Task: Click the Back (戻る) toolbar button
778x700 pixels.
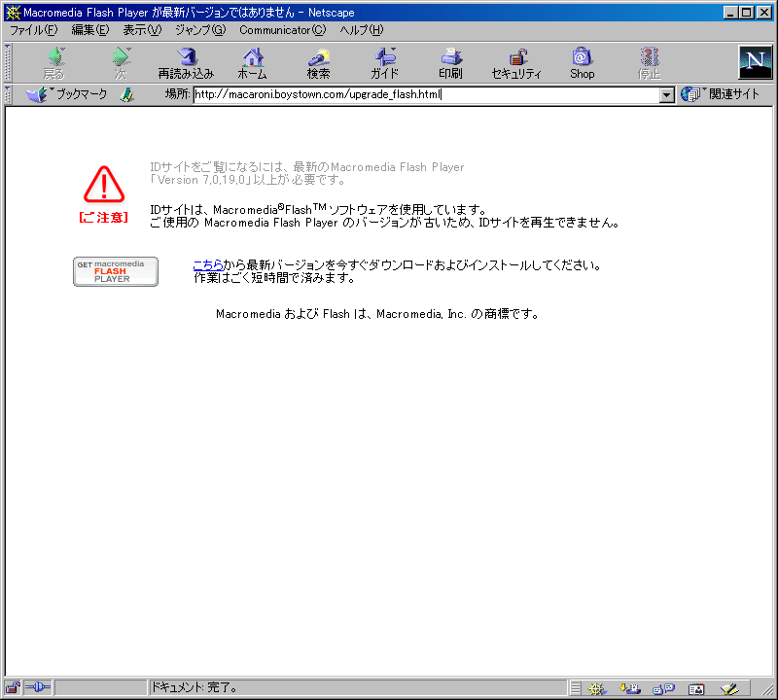Action: click(x=54, y=63)
